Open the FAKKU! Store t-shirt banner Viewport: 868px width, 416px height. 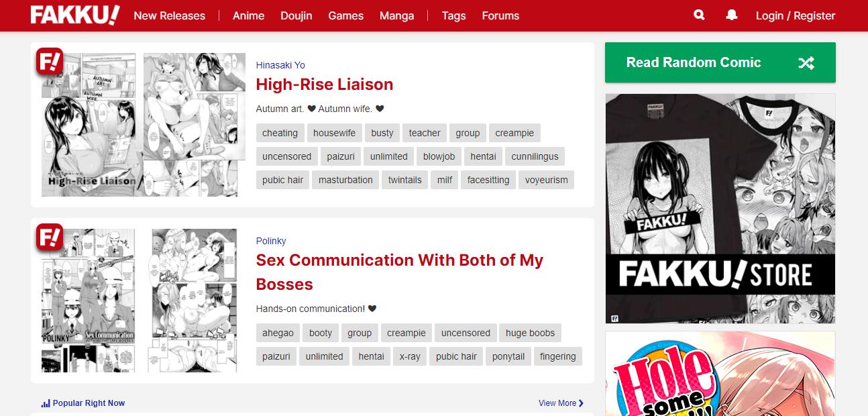[720, 208]
